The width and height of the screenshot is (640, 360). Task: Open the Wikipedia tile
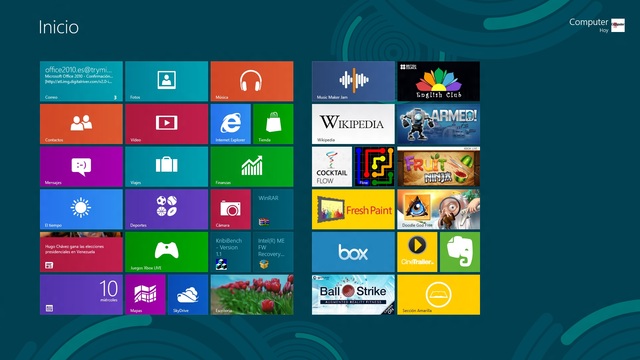pyautogui.click(x=353, y=124)
